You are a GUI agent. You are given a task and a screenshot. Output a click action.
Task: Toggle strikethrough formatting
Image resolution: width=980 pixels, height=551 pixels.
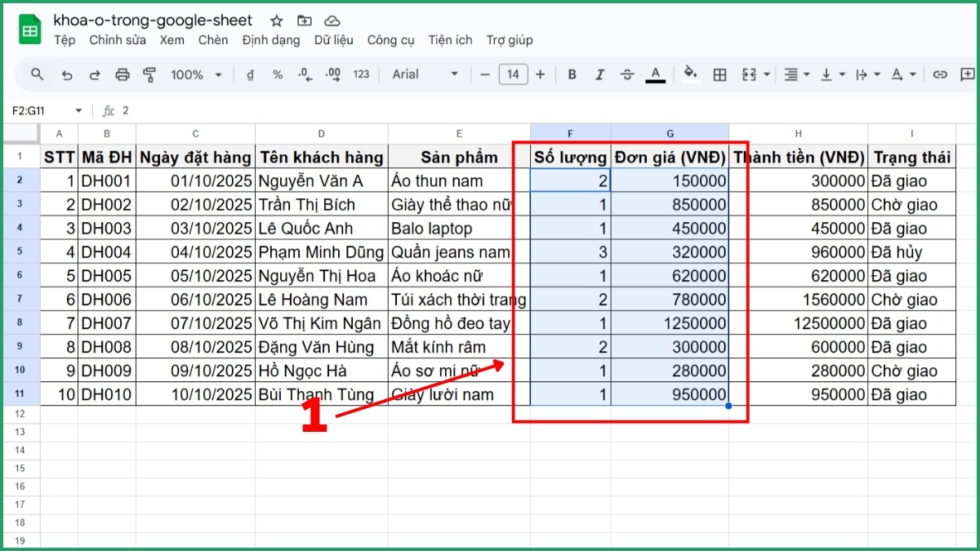627,74
